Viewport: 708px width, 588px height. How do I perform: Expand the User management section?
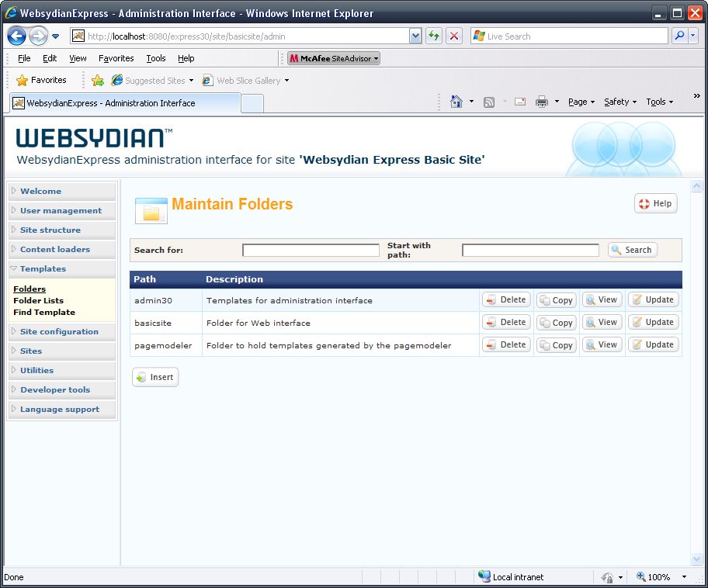[62, 211]
